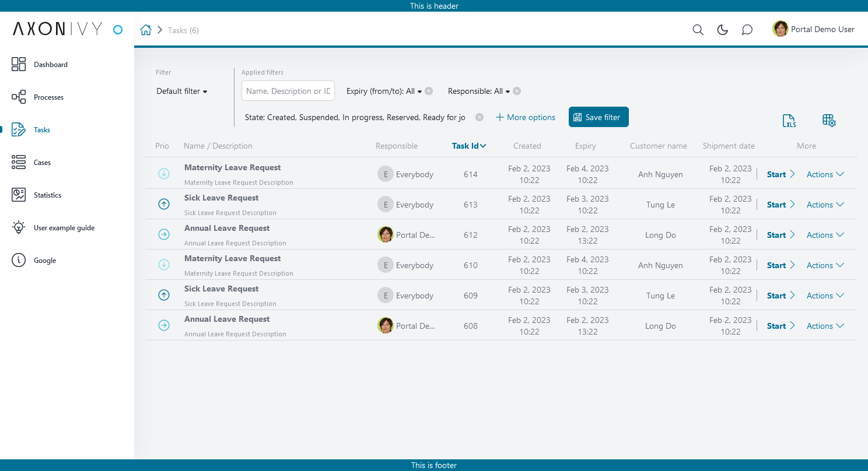
Task: Open the global search magnifier icon
Action: [x=698, y=30]
